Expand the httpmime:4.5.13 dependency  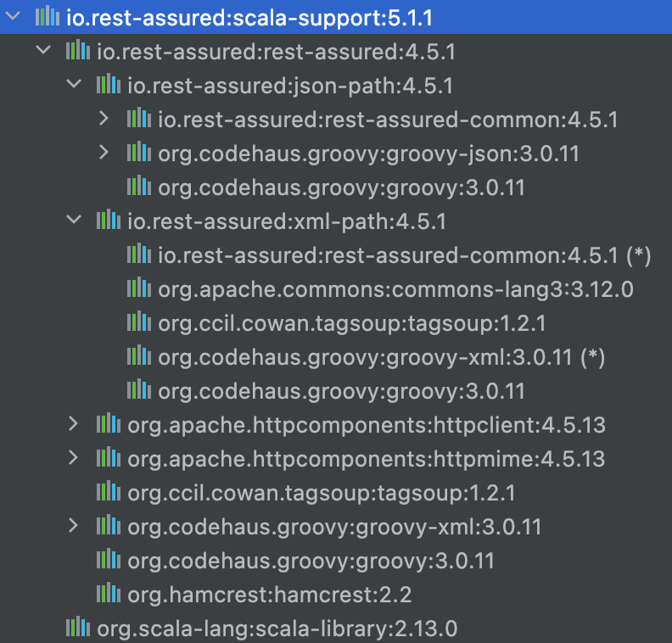click(73, 457)
